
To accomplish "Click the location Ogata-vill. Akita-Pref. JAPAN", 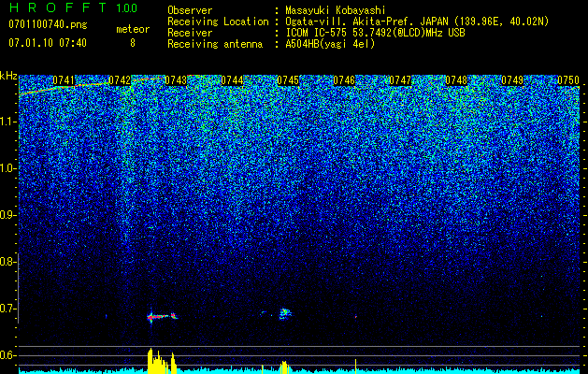I will 366,22.
